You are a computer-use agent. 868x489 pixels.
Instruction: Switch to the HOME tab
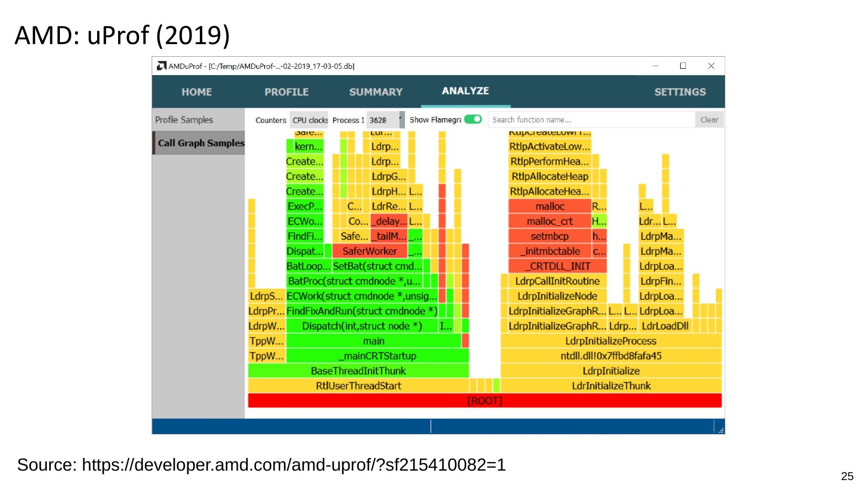[197, 92]
